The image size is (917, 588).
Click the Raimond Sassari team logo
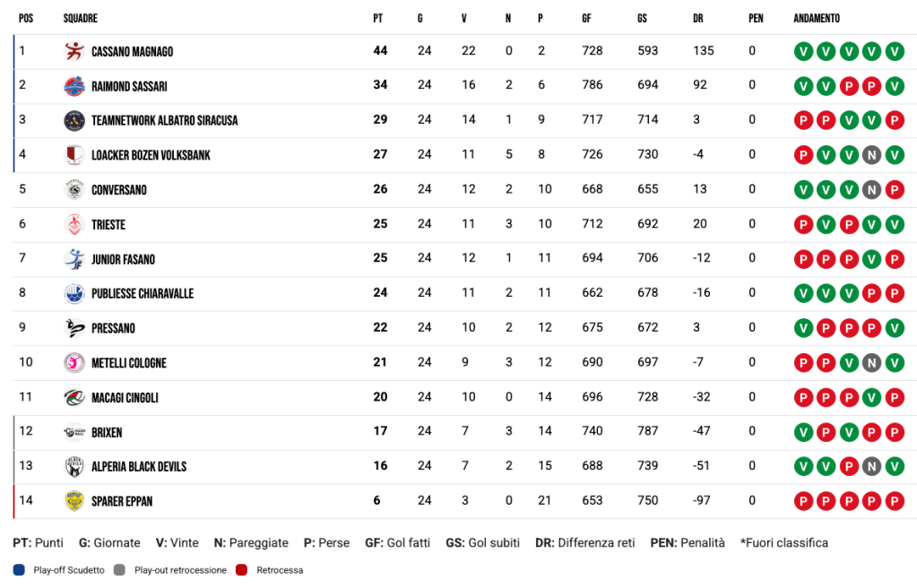point(74,86)
